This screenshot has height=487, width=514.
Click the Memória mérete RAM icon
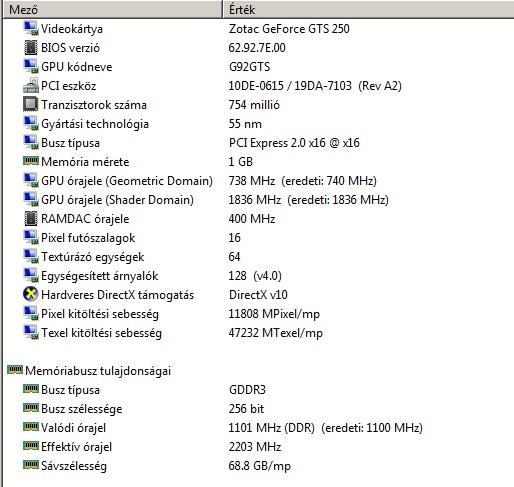(x=31, y=161)
